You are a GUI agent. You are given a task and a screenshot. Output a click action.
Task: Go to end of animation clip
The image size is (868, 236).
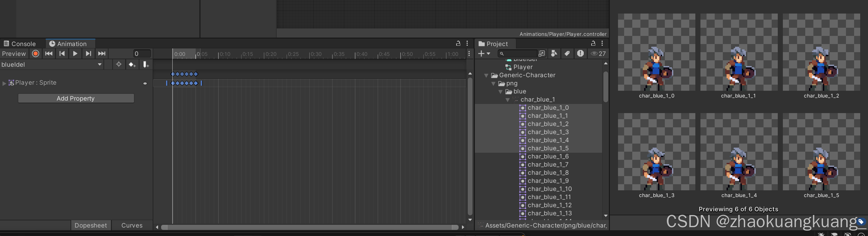[101, 53]
